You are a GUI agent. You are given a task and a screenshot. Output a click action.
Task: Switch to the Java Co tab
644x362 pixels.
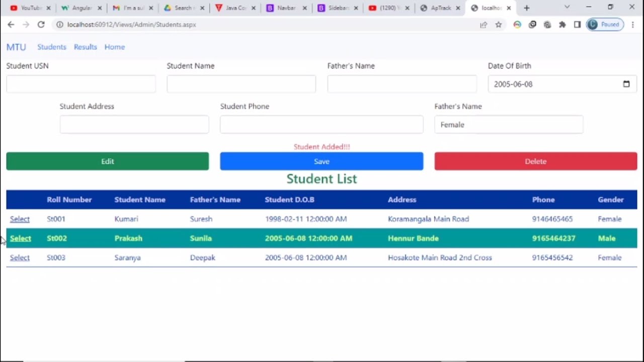pos(234,8)
